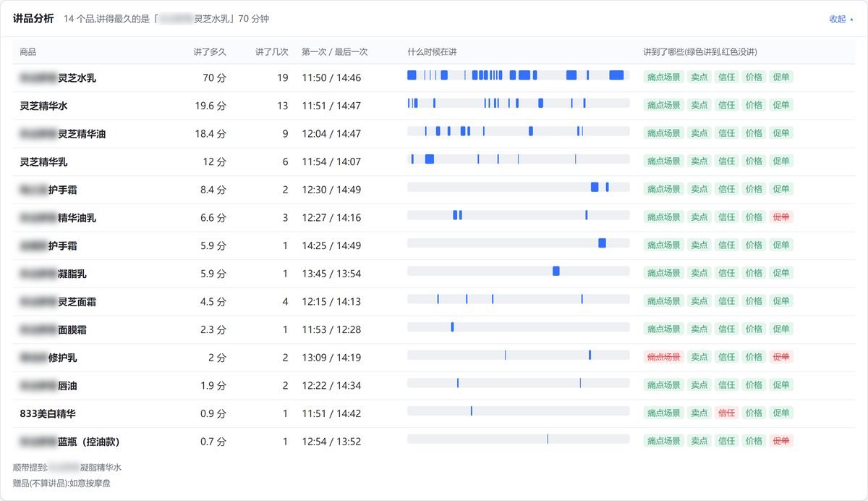Click the red 信任 tag in 833美白精华 row

[726, 413]
